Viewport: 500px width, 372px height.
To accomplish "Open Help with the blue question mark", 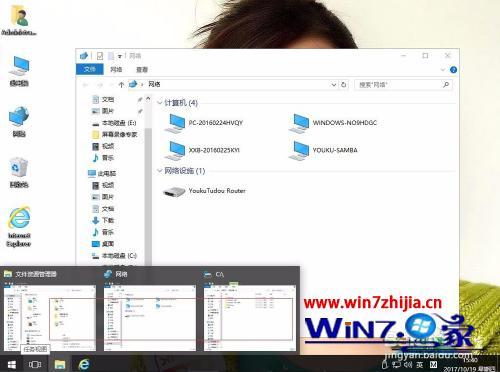I will 453,70.
